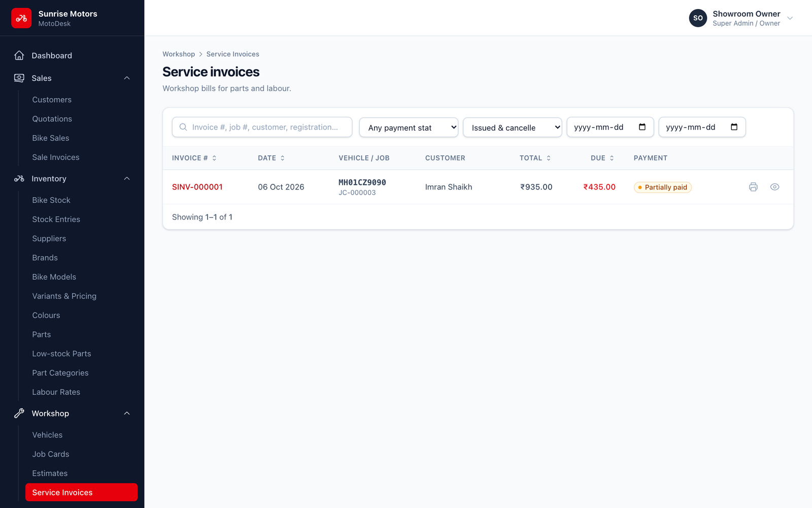Open the Issued & cancelled filter dropdown
Viewport: 812px width, 508px height.
point(512,128)
